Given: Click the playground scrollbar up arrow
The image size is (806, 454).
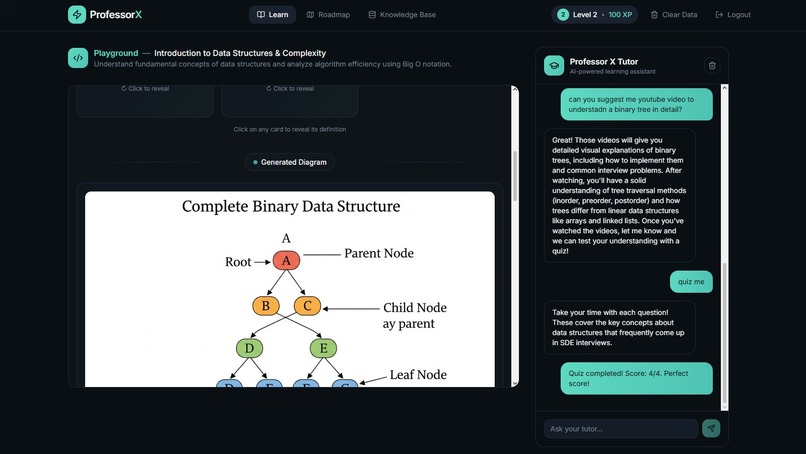Looking at the screenshot, I should [x=515, y=89].
